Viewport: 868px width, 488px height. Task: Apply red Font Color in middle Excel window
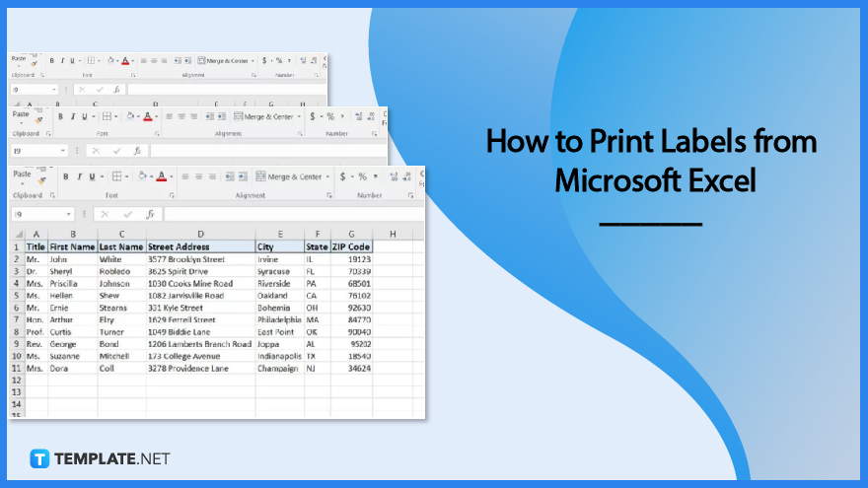click(x=148, y=116)
